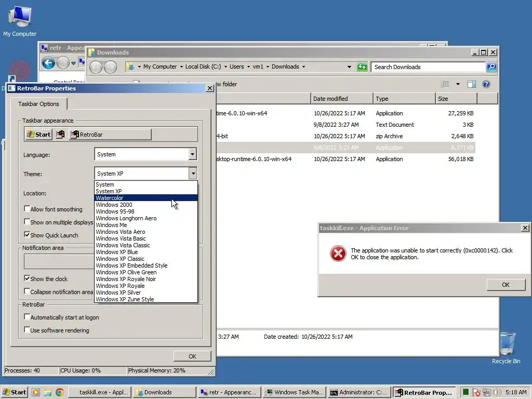The image size is (532, 399).
Task: Switch to Windows Task Manager taskbar button
Action: (294, 392)
